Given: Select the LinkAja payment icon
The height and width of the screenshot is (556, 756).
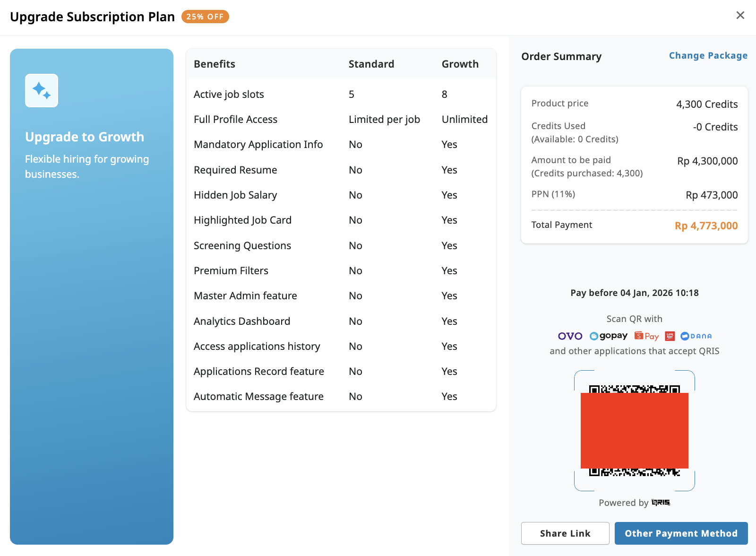Looking at the screenshot, I should (x=670, y=336).
